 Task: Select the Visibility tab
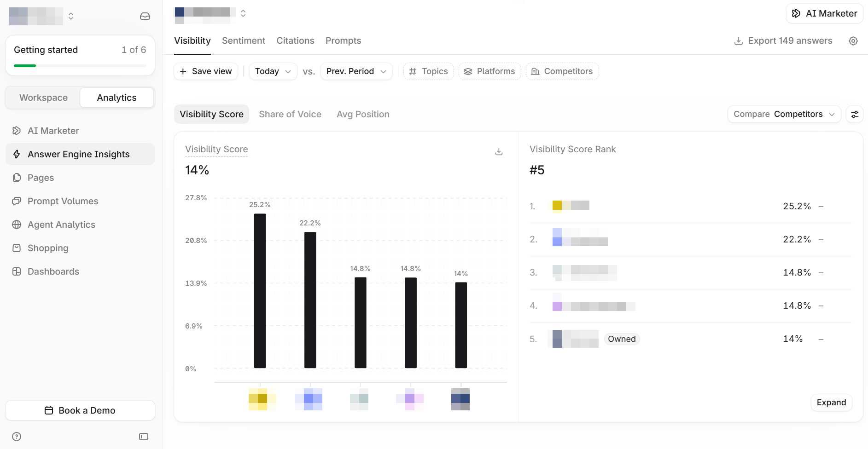[192, 40]
